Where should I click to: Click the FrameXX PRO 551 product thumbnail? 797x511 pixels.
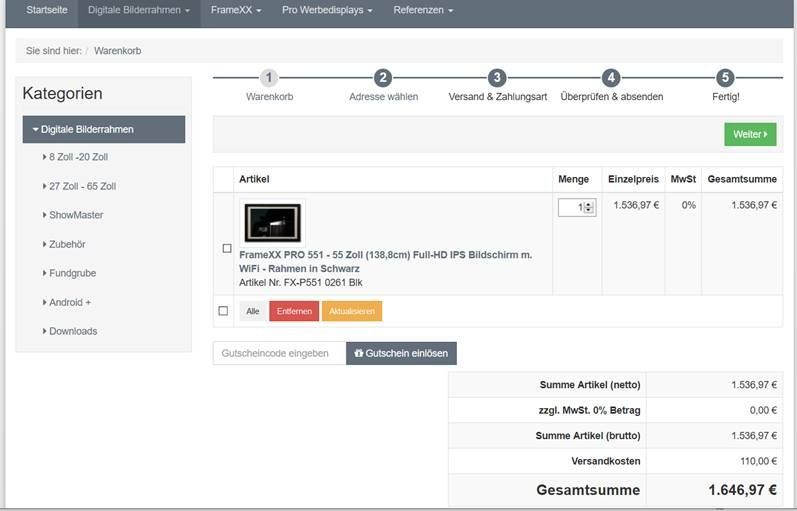[272, 223]
